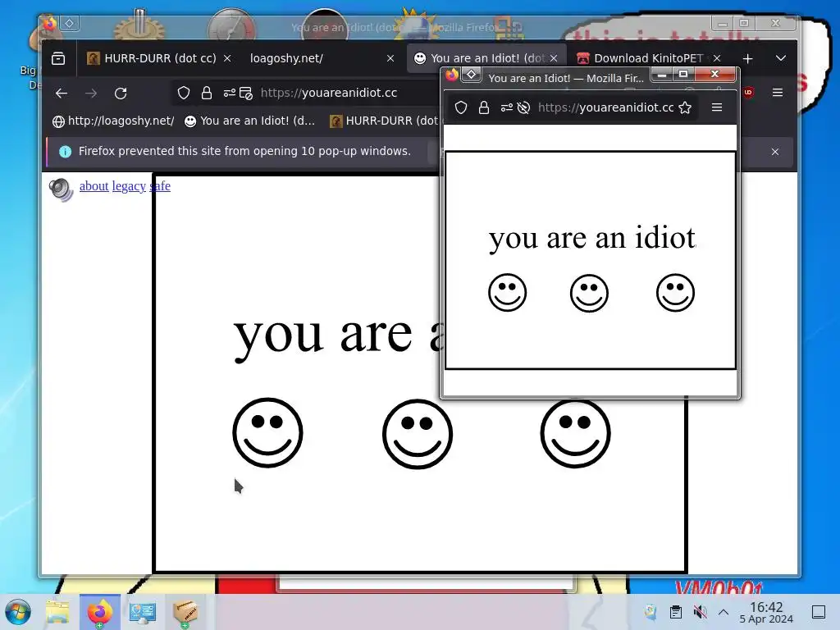Follow the safe link
The image size is (840, 630).
160,186
